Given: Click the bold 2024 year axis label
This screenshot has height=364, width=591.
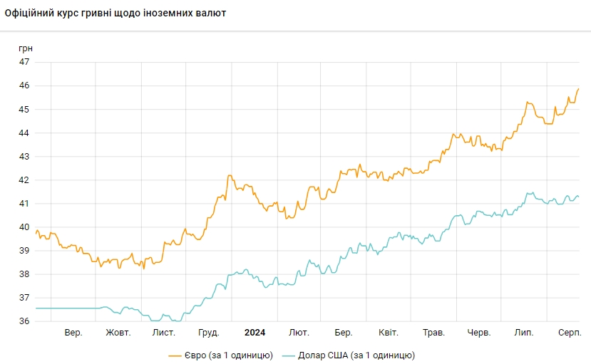Looking at the screenshot, I should point(255,333).
